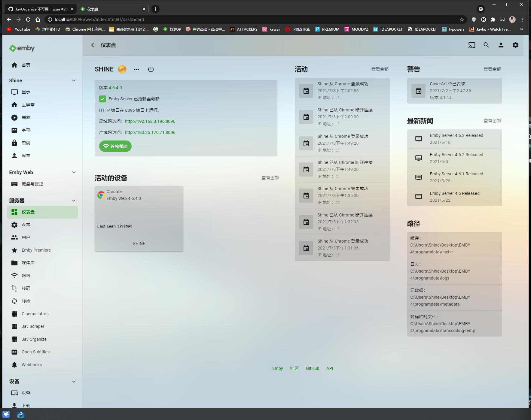Click the Emby icon in the Windows taskbar
Viewport: 531px width, 420px height.
point(21,415)
